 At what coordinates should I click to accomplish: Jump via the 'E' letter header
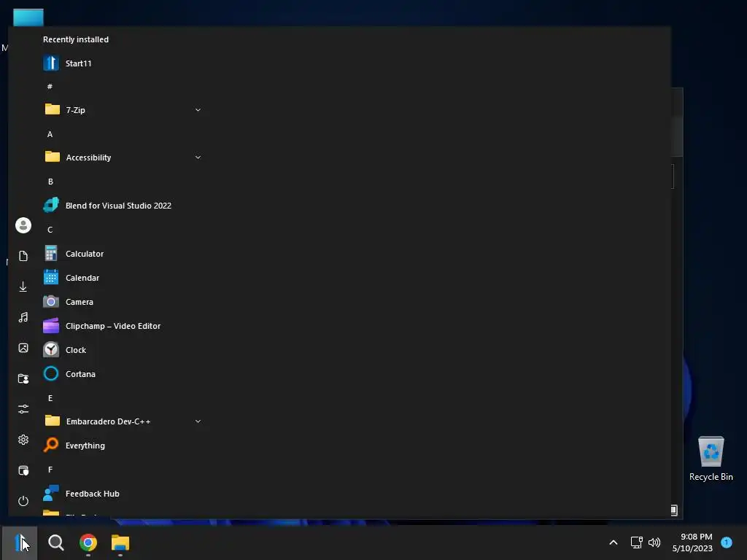point(50,398)
